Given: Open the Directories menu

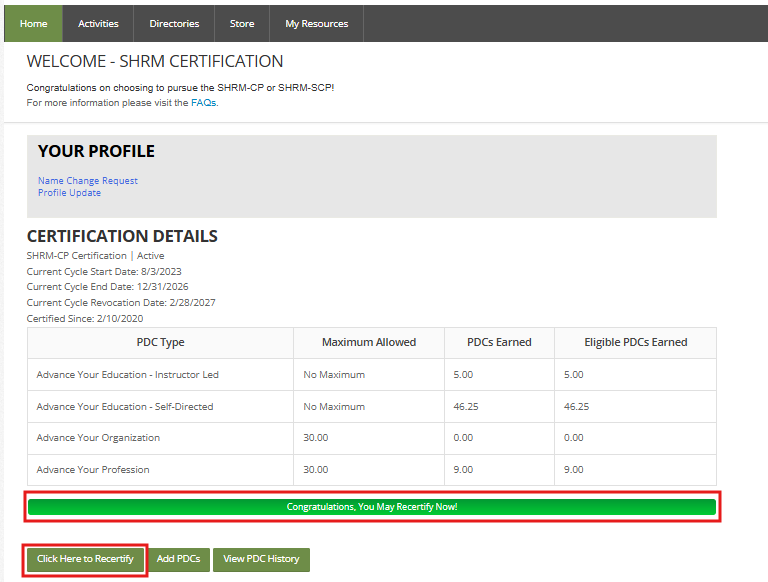Looking at the screenshot, I should (174, 24).
